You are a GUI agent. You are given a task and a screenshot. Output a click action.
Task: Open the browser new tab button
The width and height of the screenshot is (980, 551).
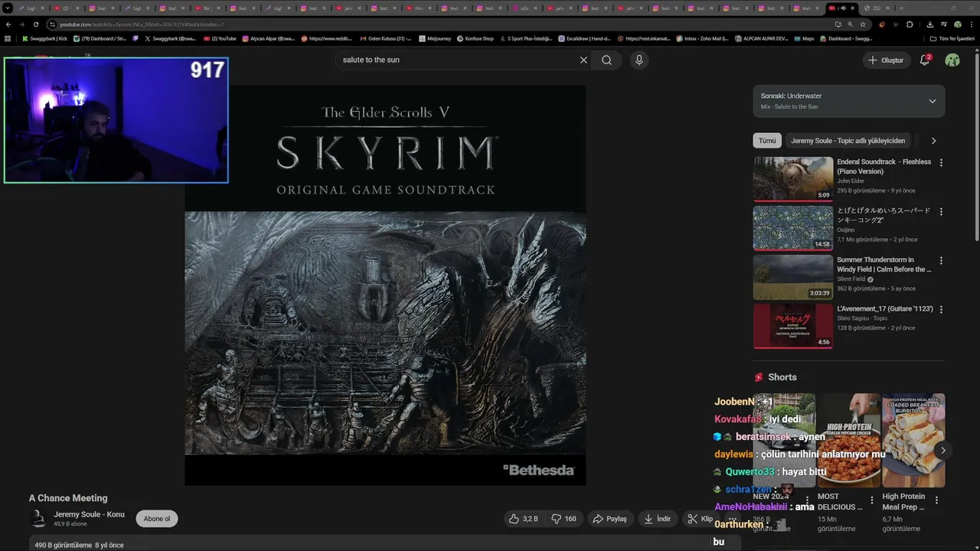[901, 8]
